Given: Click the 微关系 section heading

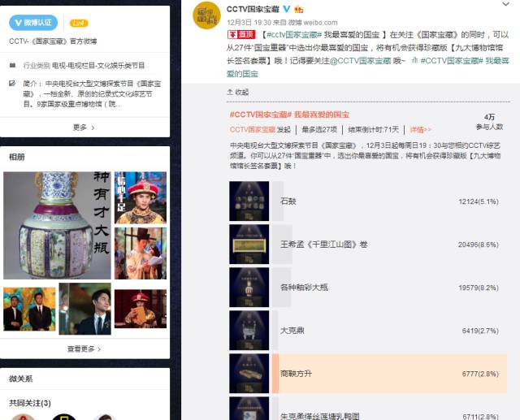Looking at the screenshot, I should [x=20, y=379].
